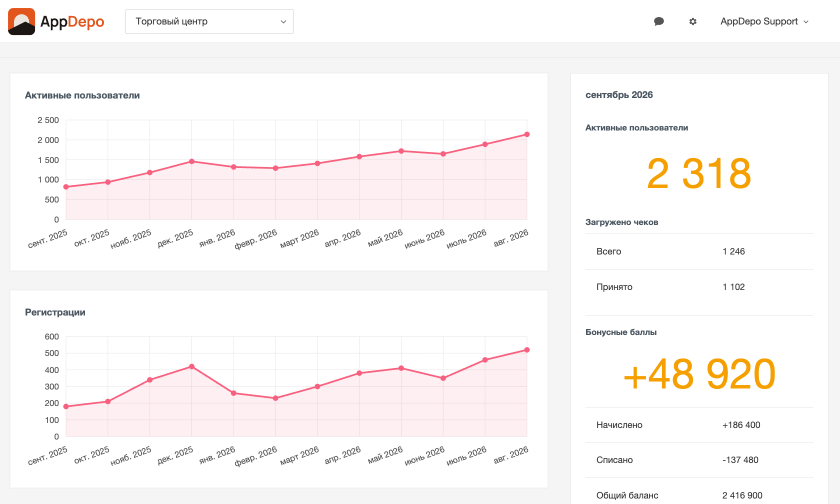Viewport: 840px width, 504px height.
Task: Click the Принято row value 1 102
Action: click(733, 287)
